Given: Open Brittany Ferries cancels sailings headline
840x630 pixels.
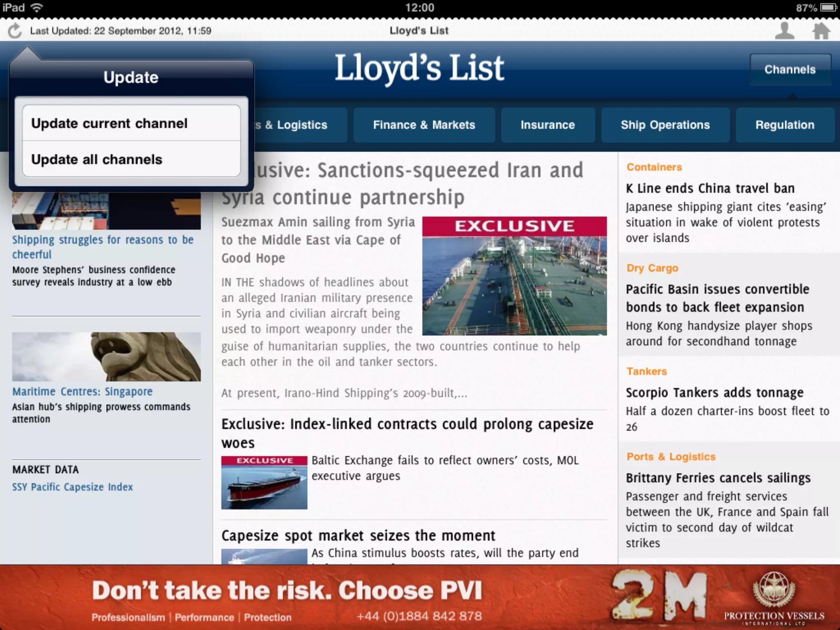Looking at the screenshot, I should pyautogui.click(x=718, y=478).
